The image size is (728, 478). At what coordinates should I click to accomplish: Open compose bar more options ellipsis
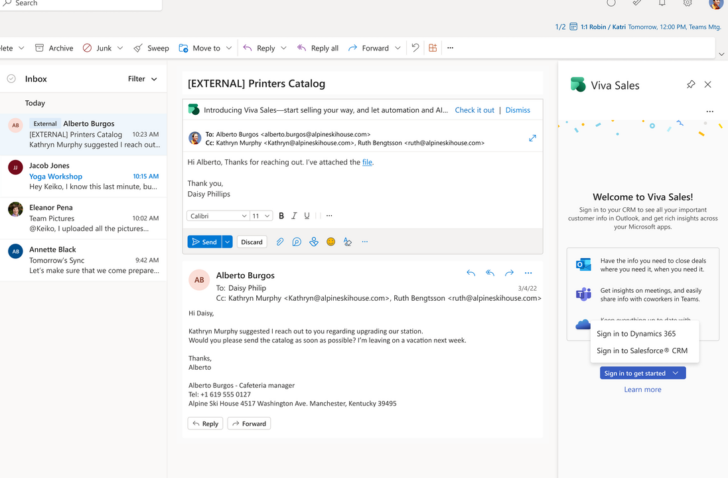click(365, 242)
